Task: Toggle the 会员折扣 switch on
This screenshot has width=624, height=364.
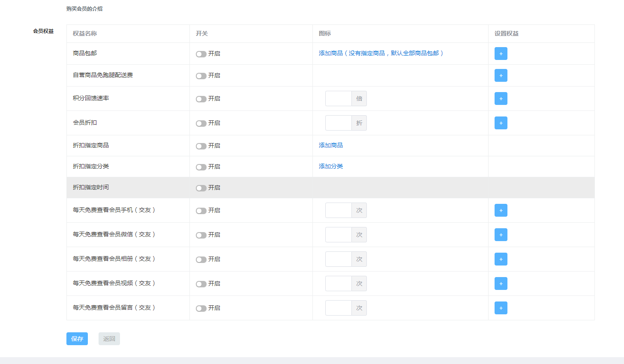Action: [x=201, y=123]
